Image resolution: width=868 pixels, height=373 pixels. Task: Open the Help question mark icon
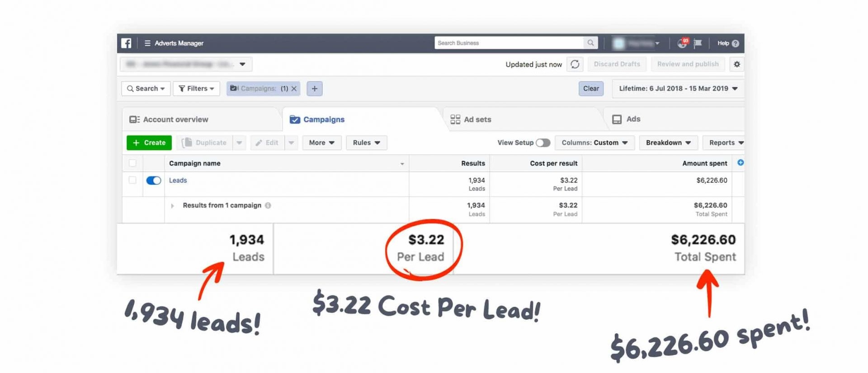pyautogui.click(x=736, y=43)
